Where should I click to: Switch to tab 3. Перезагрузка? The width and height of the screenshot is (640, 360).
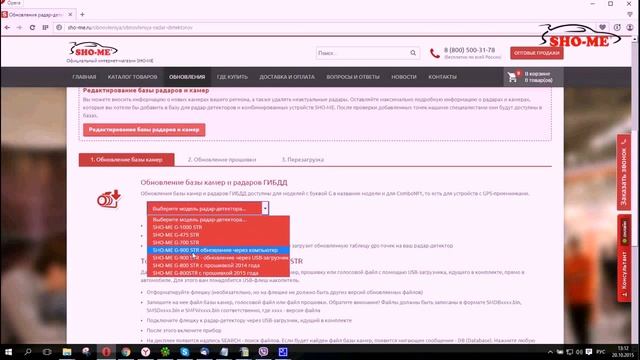tap(303, 160)
